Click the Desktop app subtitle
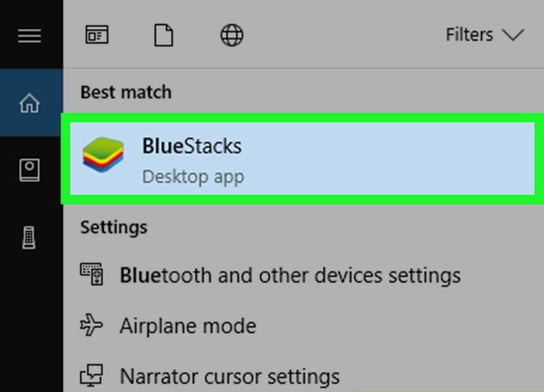The height and width of the screenshot is (392, 544). point(193,177)
